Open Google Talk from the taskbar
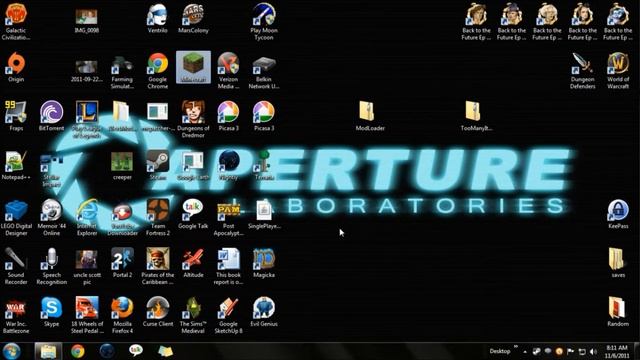Screen dimensions: 640x360 [136, 350]
